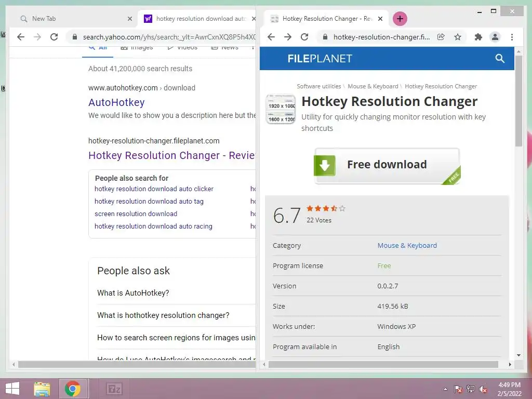Click the version value 0.0.2.7
The image size is (532, 399).
point(388,286)
